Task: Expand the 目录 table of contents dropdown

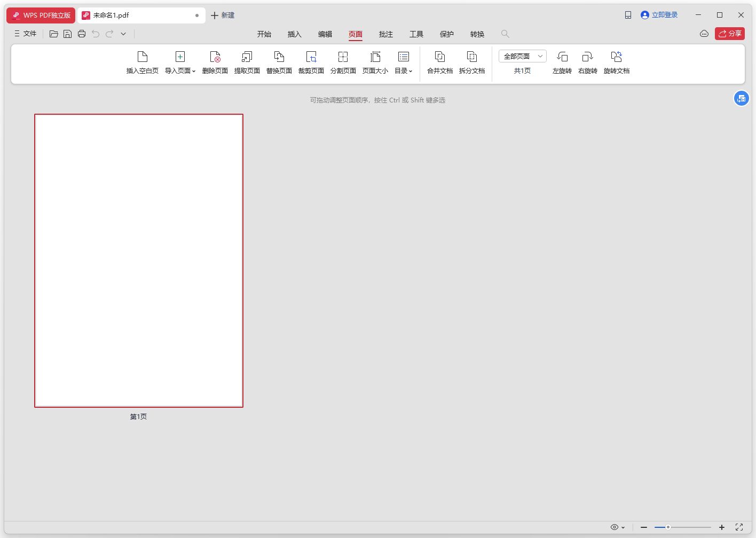Action: [404, 61]
